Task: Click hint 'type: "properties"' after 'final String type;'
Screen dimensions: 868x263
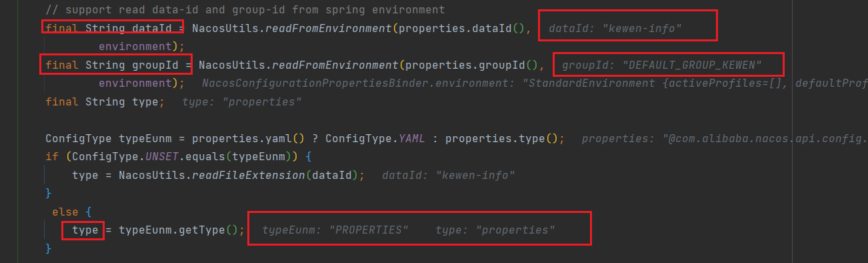Action: click(x=241, y=101)
